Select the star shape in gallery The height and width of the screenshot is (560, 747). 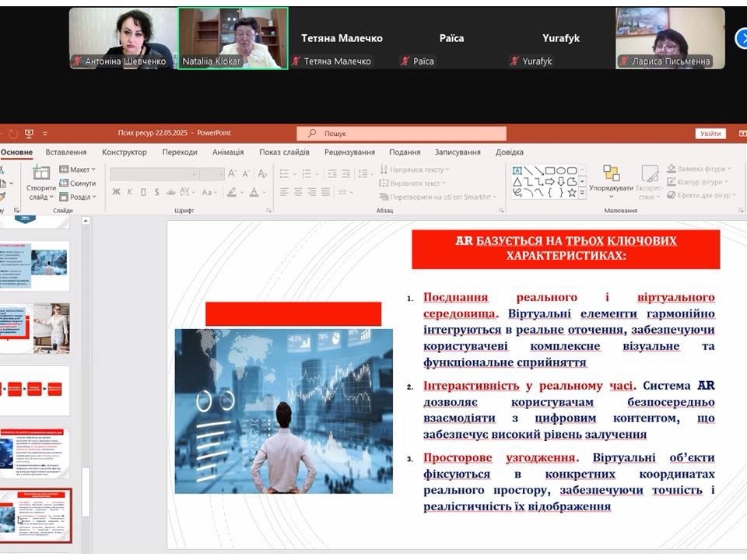point(572,193)
